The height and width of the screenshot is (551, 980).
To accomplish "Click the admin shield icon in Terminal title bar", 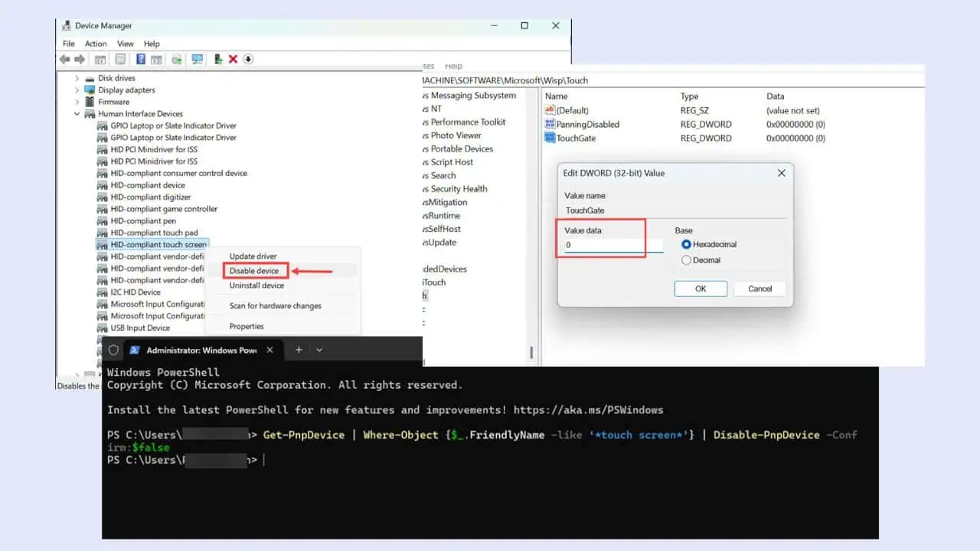I will [x=113, y=350].
